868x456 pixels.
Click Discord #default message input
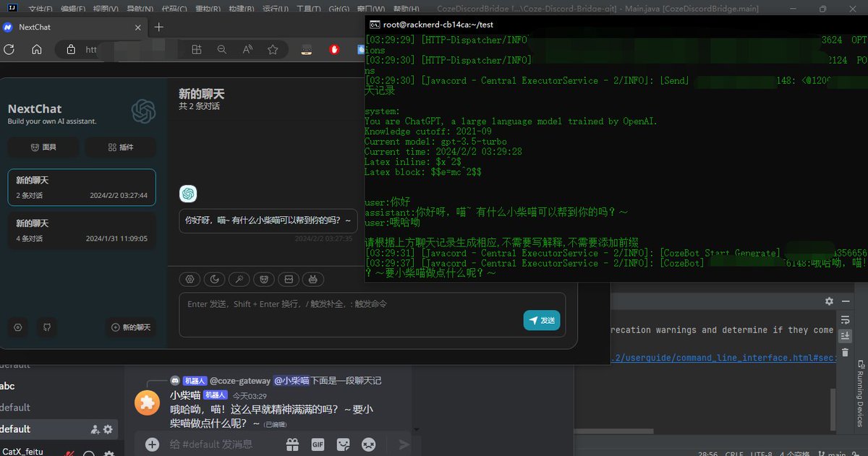pyautogui.click(x=211, y=444)
